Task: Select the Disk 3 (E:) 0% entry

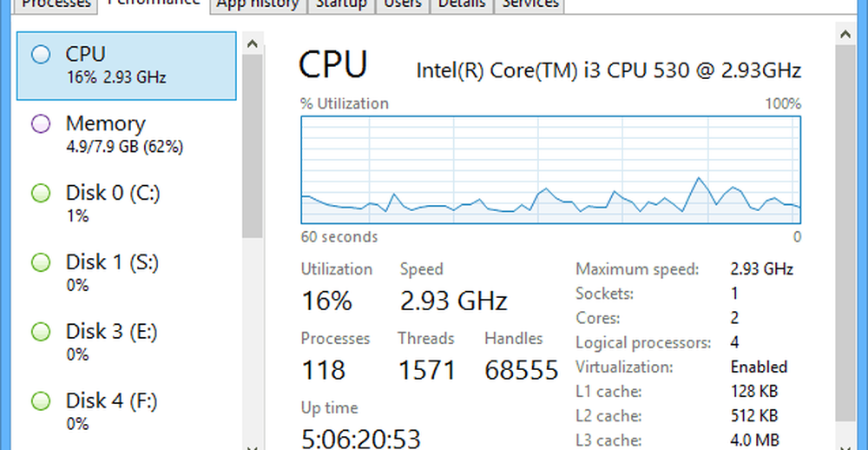Action: (127, 342)
